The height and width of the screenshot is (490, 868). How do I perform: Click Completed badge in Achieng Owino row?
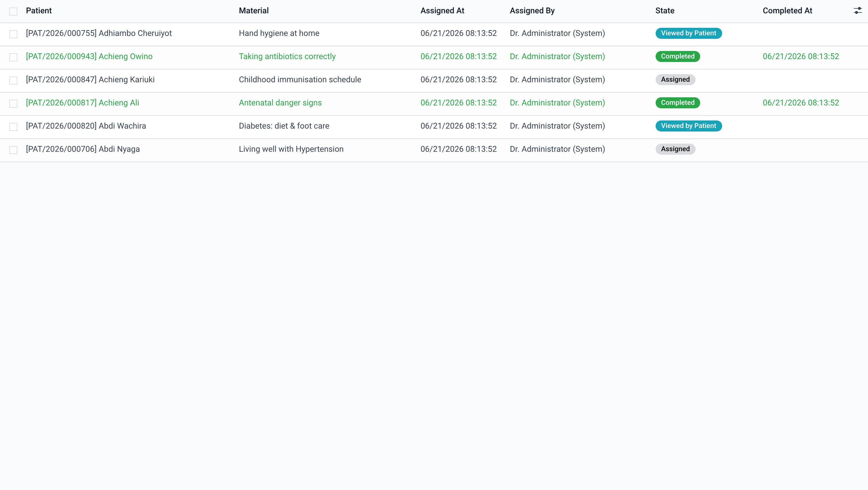(678, 56)
